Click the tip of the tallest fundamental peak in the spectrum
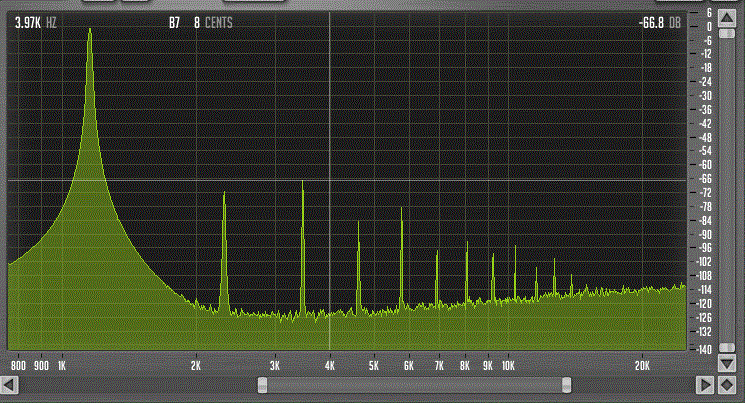745x403 pixels. click(90, 30)
